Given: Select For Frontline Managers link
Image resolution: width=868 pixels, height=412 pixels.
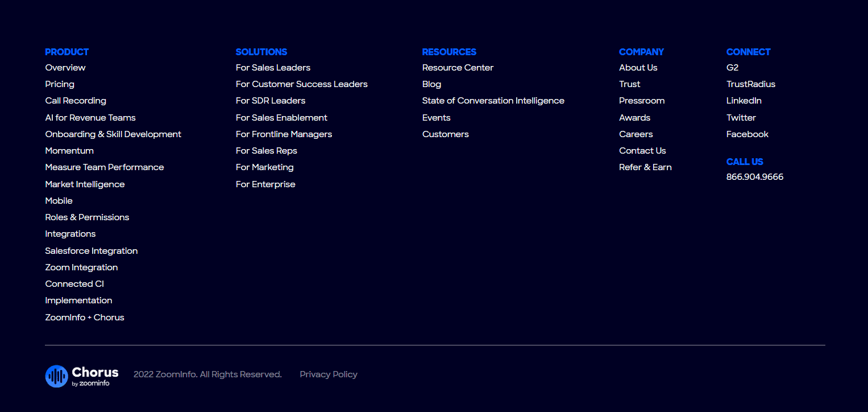Looking at the screenshot, I should click(x=284, y=134).
